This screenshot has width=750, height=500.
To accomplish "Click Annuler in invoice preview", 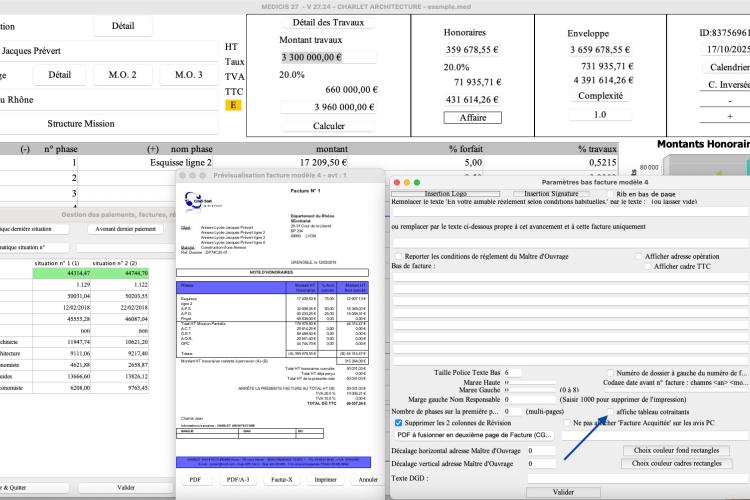I will [368, 479].
